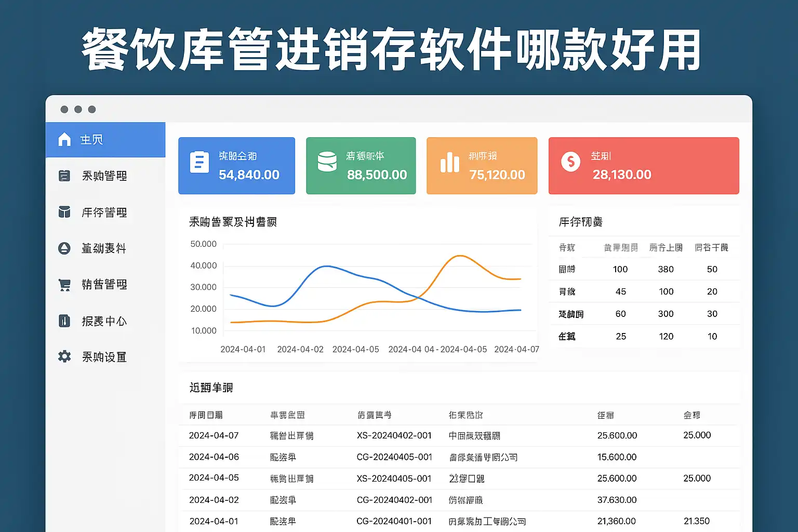This screenshot has height=532, width=798.
Task: Click the database icon on the green card
Action: tap(327, 162)
